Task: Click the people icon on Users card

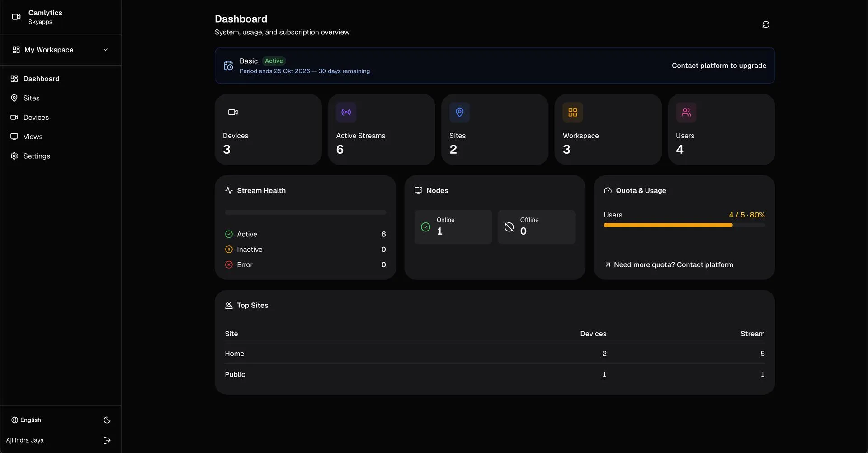Action: (686, 112)
